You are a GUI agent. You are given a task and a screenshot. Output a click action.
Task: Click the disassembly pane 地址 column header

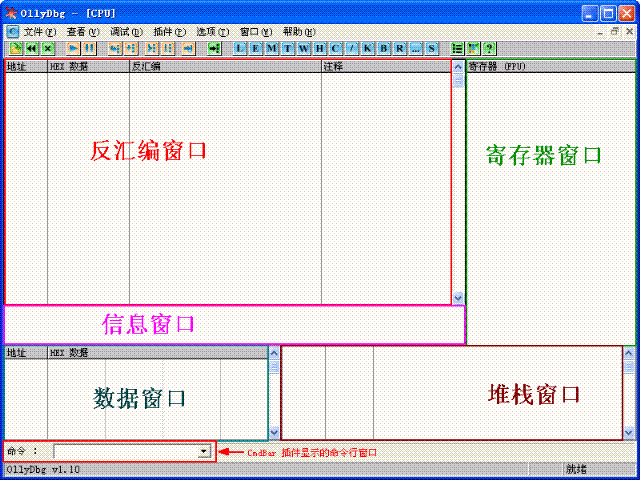coord(26,67)
